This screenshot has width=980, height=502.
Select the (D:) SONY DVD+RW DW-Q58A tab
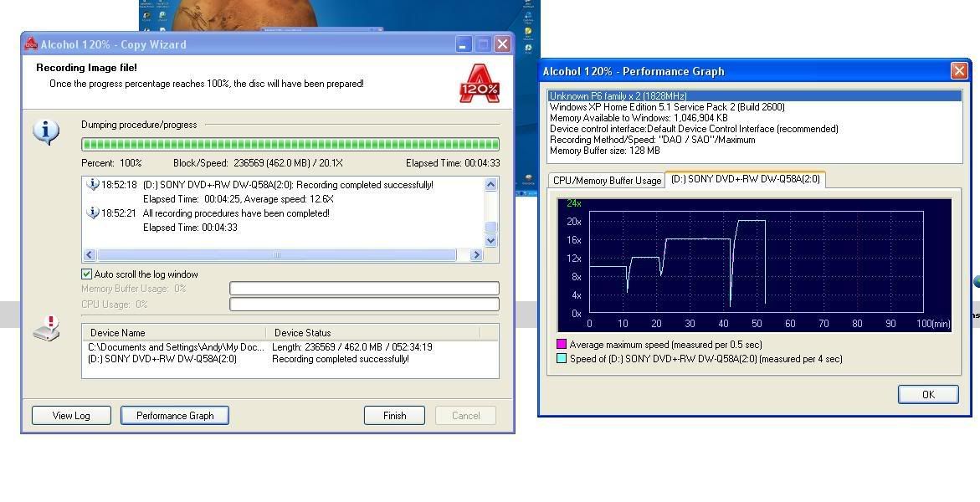pyautogui.click(x=745, y=179)
